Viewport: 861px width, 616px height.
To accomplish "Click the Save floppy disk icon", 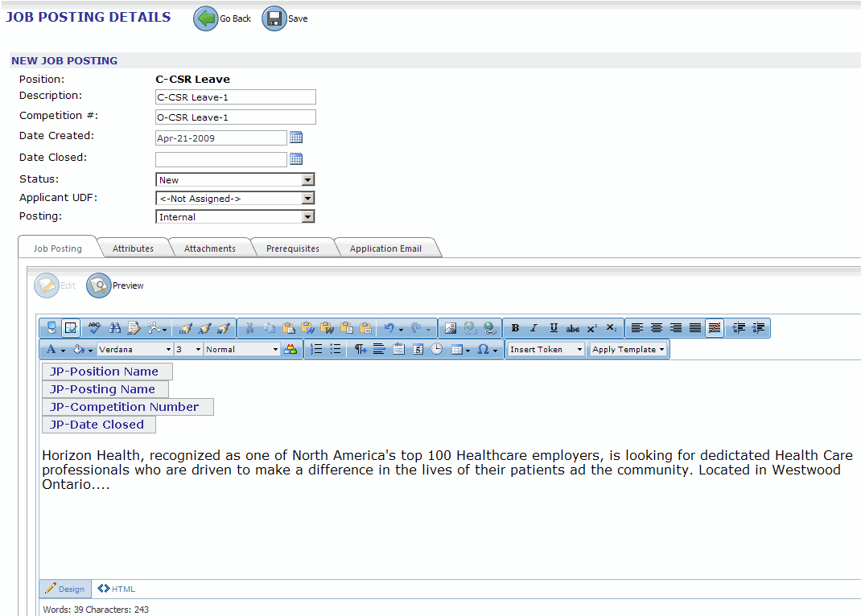I will click(274, 18).
